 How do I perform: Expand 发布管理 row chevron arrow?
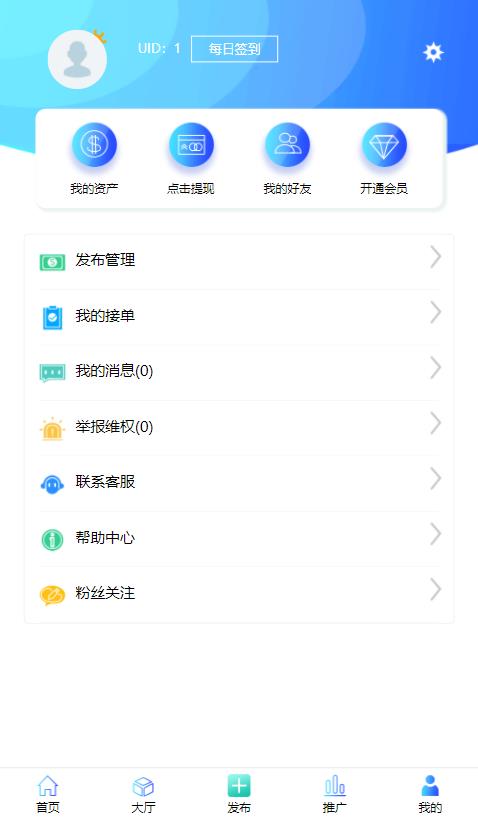(436, 257)
